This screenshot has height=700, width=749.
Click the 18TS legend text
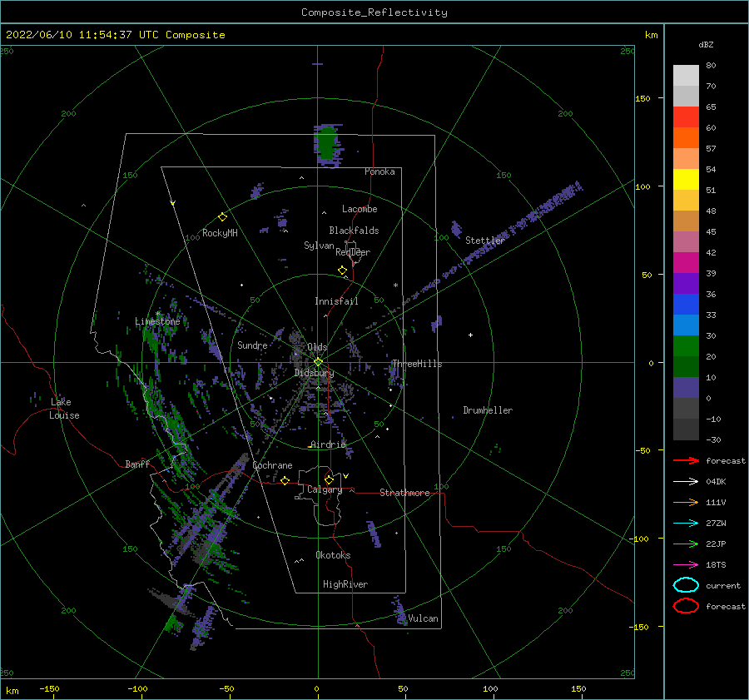pyautogui.click(x=716, y=565)
